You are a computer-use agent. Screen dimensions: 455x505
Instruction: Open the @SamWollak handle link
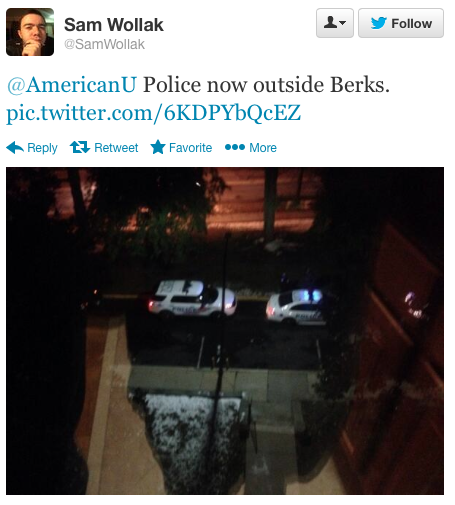point(104,44)
